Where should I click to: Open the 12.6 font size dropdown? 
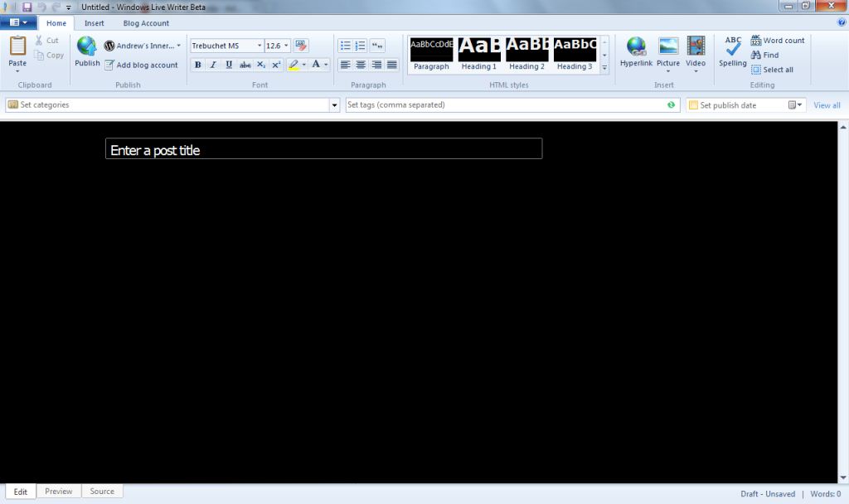(x=286, y=46)
